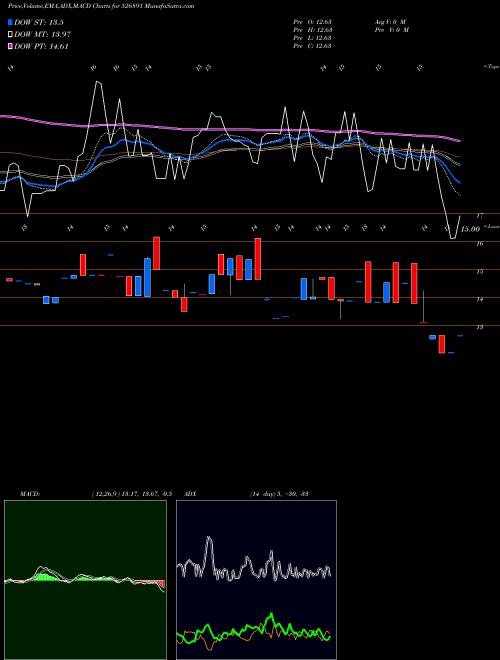Click the chart title mentioning MunafaSutra.com

tap(101, 6)
